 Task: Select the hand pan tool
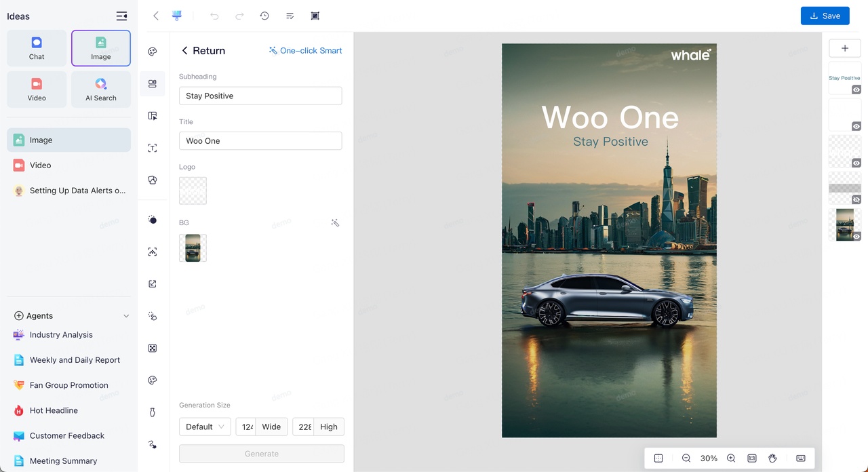coord(772,458)
